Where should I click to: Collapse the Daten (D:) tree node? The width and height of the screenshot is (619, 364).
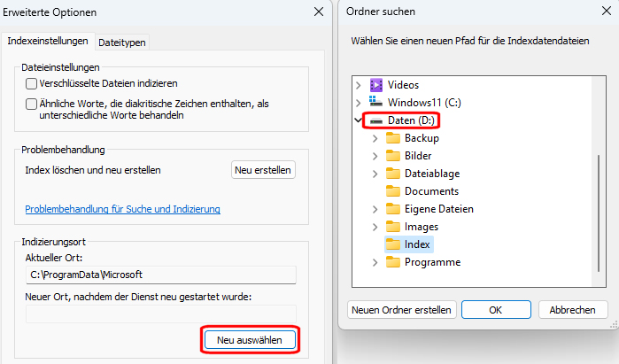(358, 120)
